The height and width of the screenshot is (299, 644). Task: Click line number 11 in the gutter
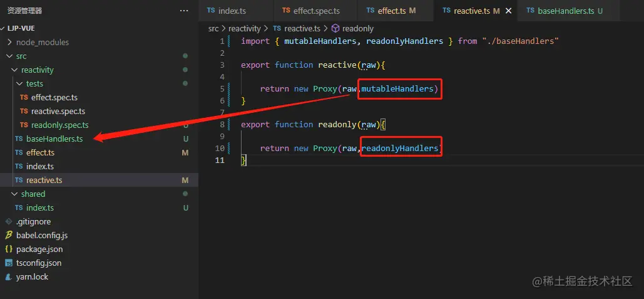click(220, 160)
